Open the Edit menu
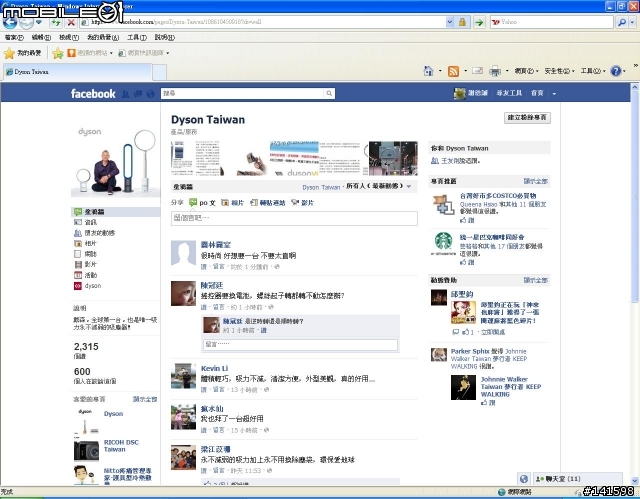The width and height of the screenshot is (640, 499). point(41,38)
